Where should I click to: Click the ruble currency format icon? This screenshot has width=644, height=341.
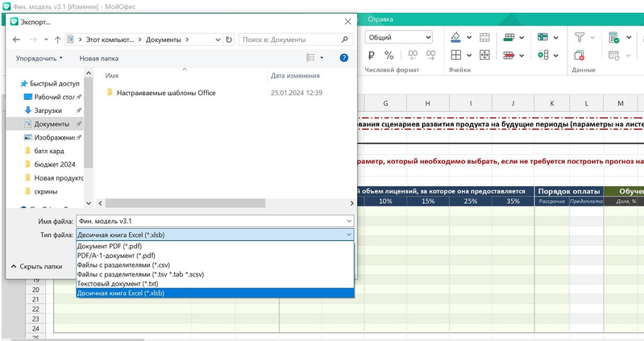pyautogui.click(x=372, y=55)
